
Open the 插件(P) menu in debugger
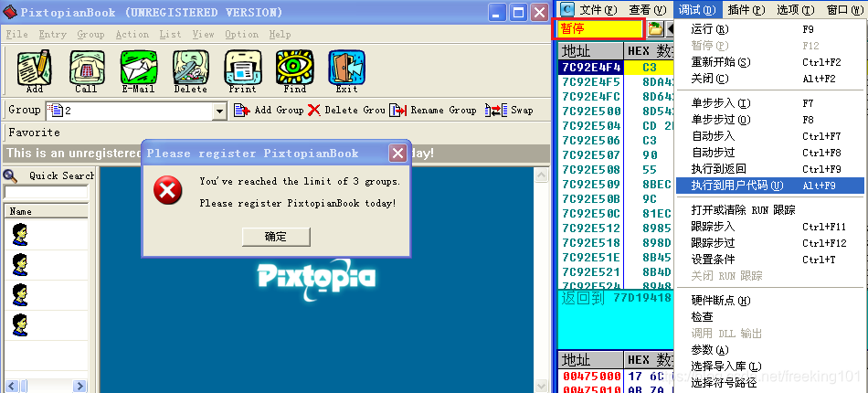coord(746,10)
